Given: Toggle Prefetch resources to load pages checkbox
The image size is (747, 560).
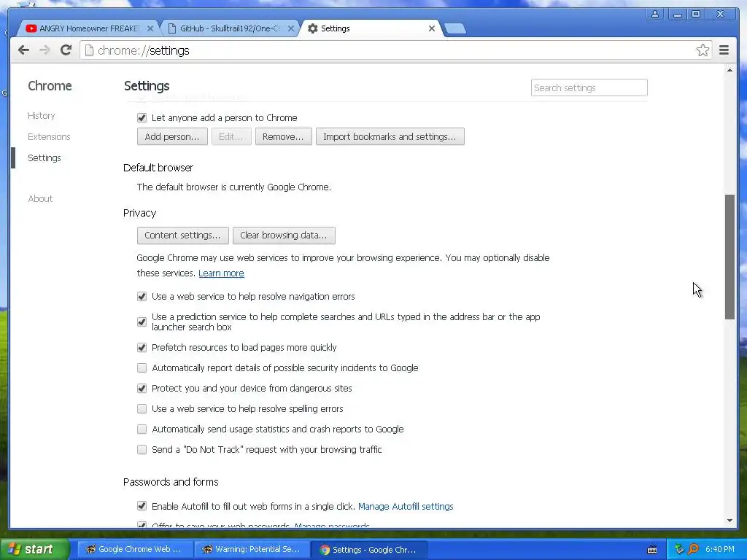Looking at the screenshot, I should coord(142,347).
